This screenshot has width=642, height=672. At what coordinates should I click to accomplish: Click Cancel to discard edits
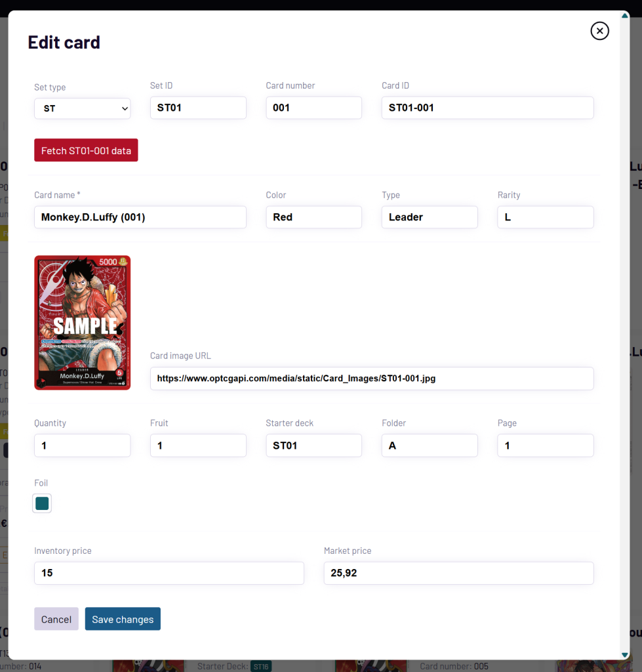tap(56, 619)
